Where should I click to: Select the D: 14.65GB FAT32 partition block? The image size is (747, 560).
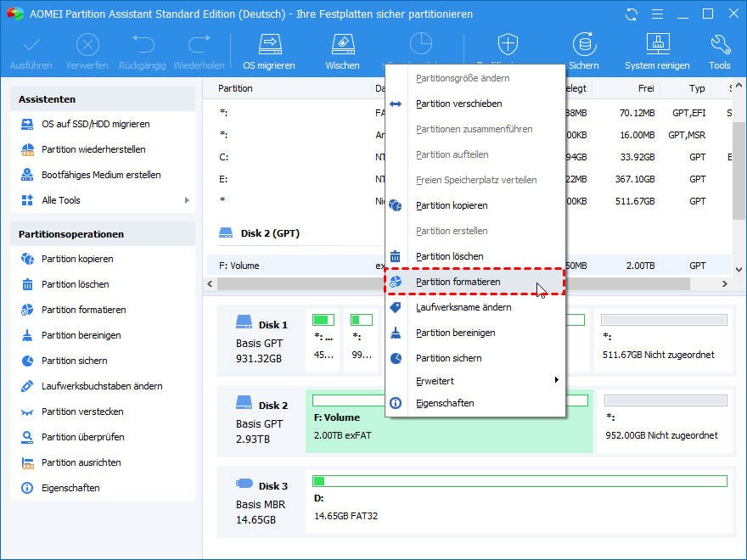pos(520,502)
